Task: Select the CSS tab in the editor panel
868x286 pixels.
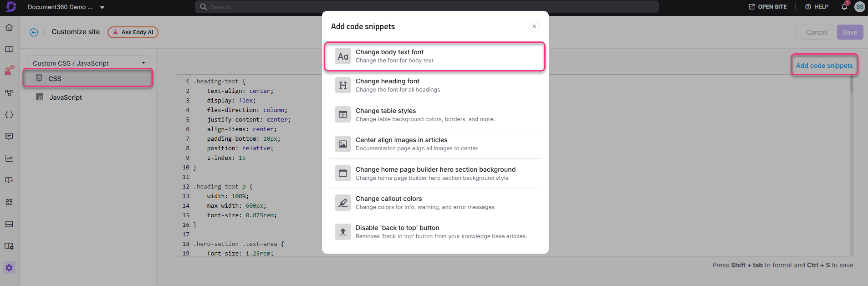Action: tap(54, 78)
